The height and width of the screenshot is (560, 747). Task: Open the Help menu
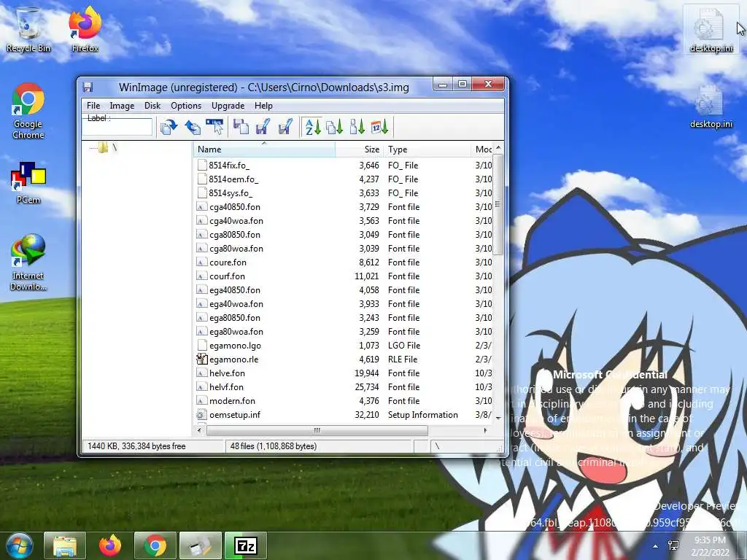263,106
